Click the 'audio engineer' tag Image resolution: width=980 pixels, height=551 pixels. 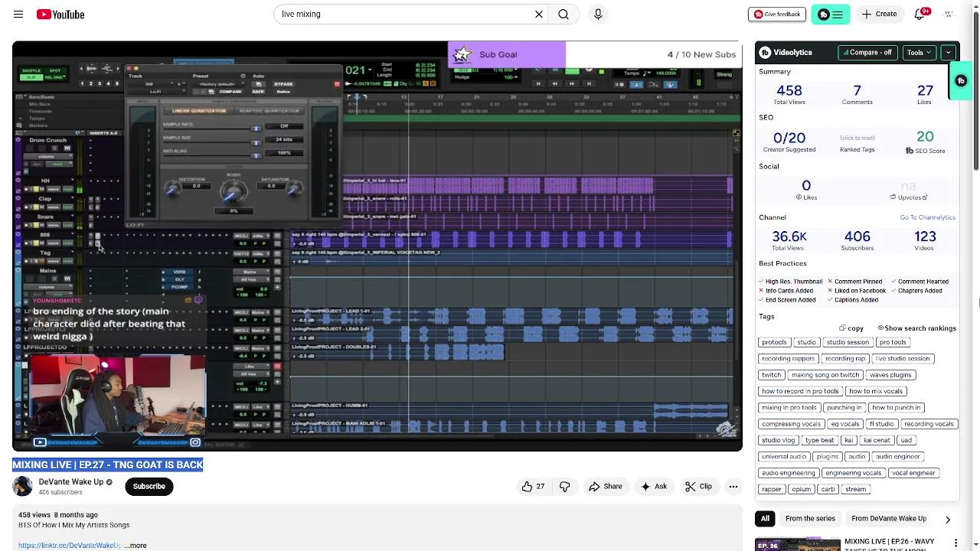click(897, 457)
